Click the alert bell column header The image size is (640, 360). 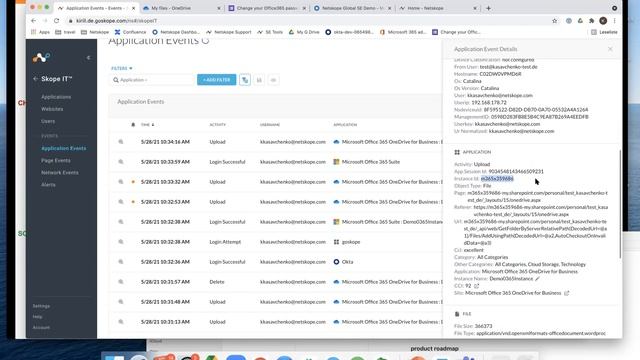point(133,124)
